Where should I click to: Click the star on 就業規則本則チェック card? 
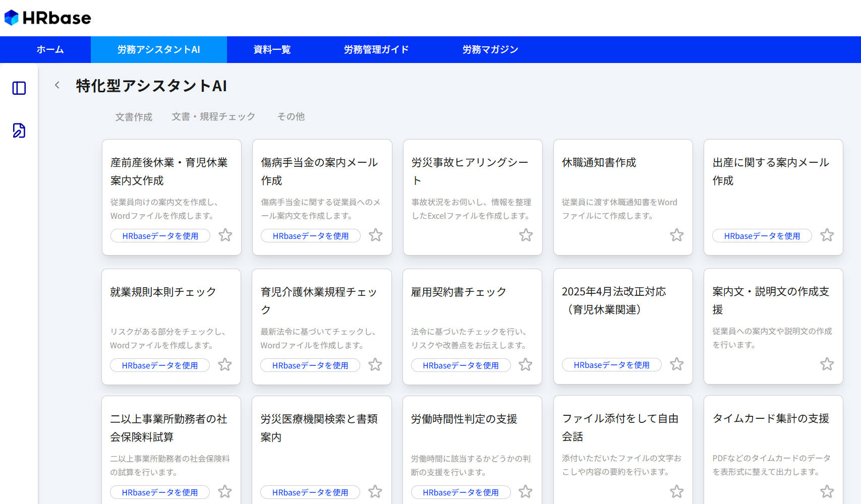[x=225, y=364]
